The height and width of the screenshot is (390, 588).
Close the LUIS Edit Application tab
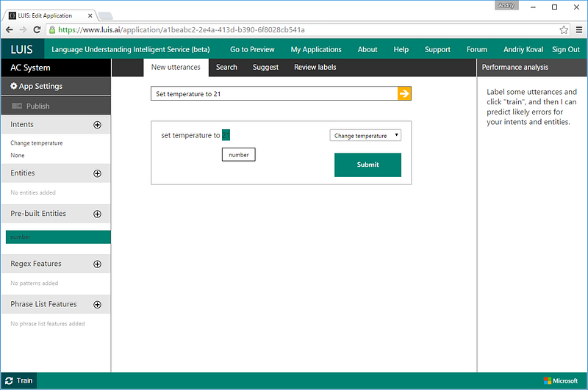tap(90, 15)
